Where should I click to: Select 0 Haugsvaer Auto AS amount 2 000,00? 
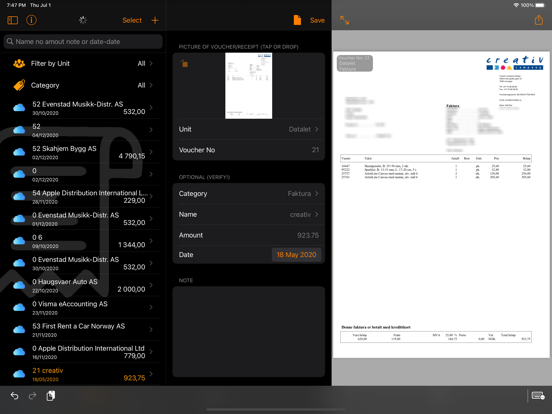83,285
